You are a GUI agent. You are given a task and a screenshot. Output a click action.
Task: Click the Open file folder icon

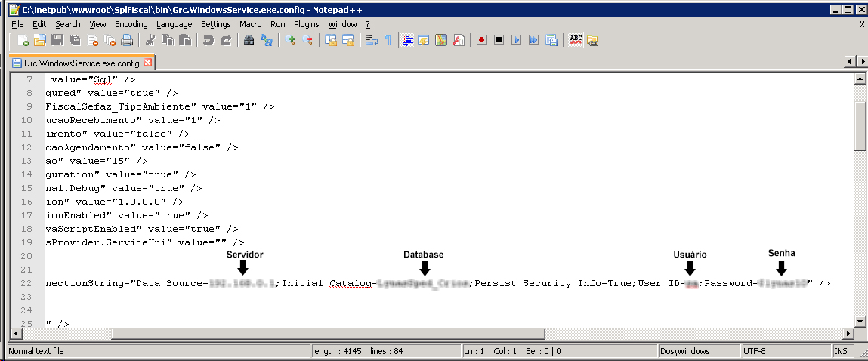tap(39, 41)
